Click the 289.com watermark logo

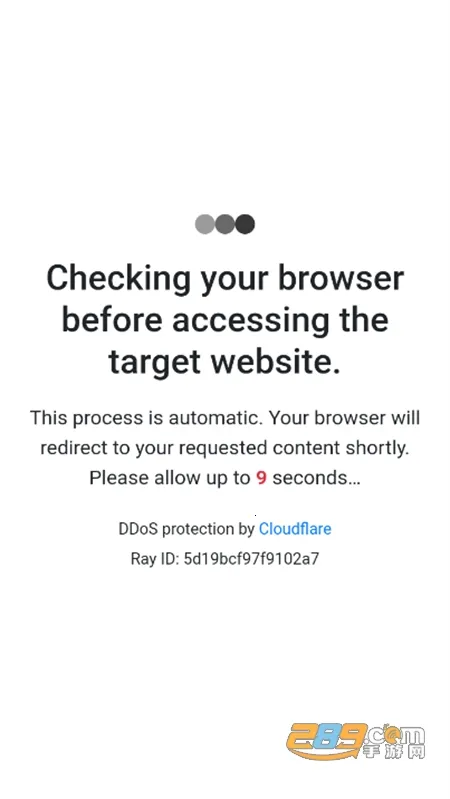356,740
